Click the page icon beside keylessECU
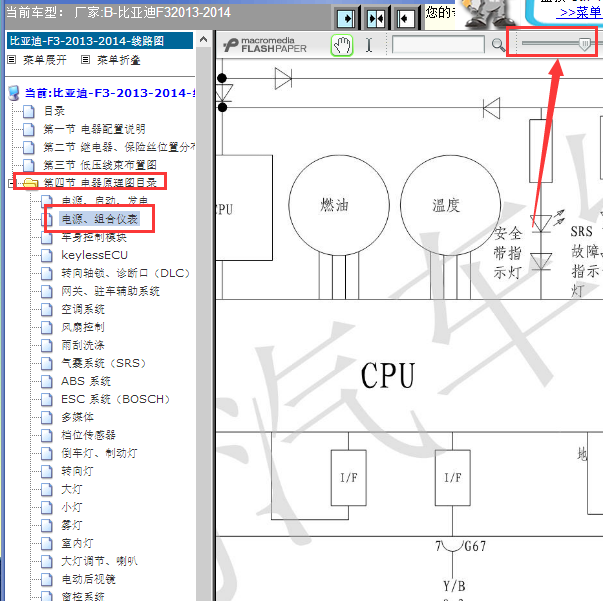The height and width of the screenshot is (601, 603). click(47, 255)
